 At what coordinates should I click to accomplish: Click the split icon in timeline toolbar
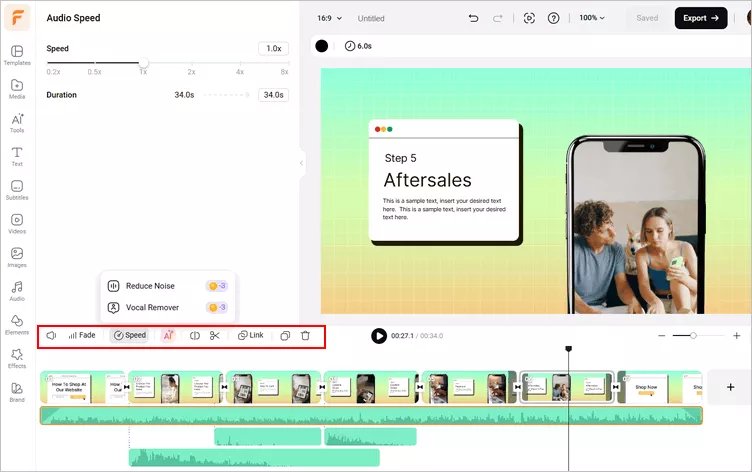point(195,336)
